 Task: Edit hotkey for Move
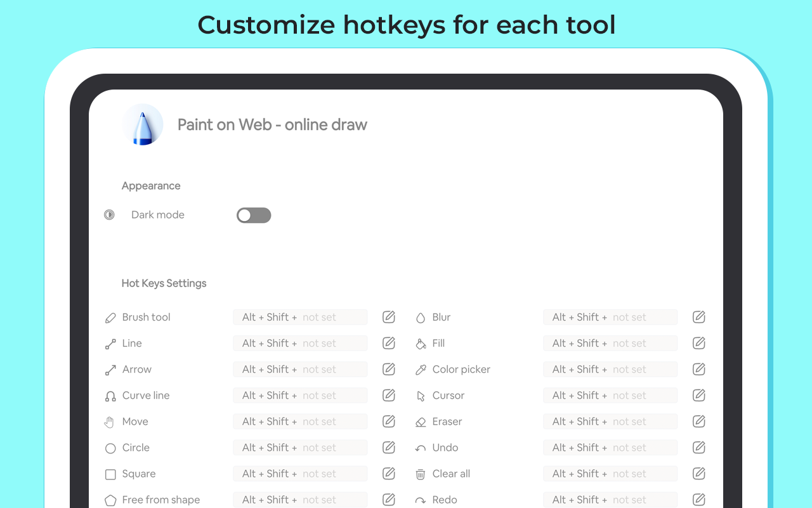click(389, 421)
